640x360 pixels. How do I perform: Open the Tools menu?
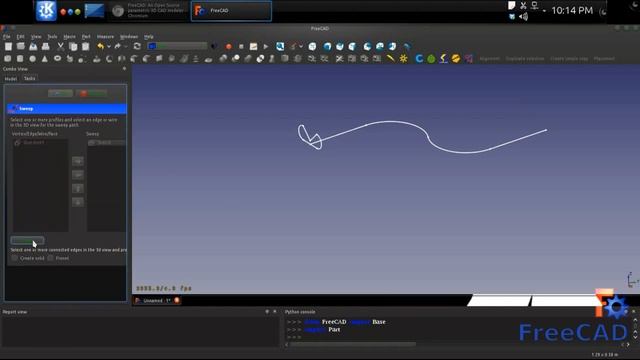point(52,37)
